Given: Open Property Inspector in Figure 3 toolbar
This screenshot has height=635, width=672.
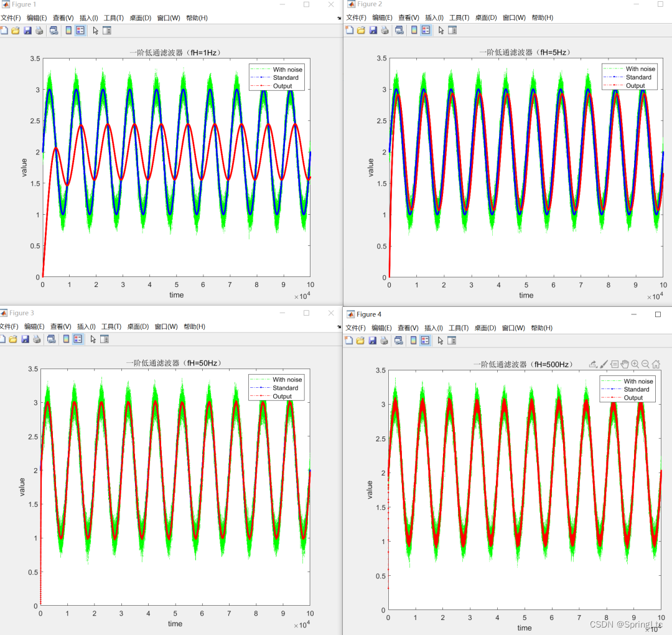Looking at the screenshot, I should 104,339.
